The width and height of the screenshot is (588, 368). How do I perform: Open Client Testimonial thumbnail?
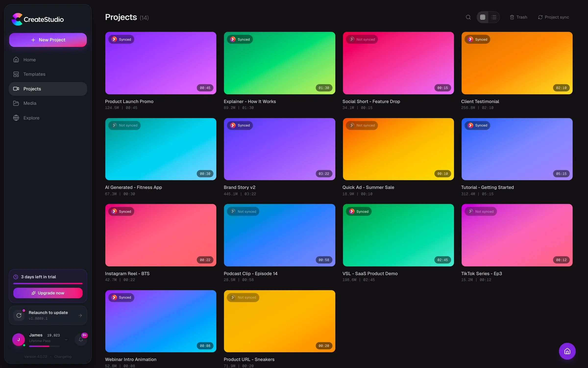pyautogui.click(x=517, y=63)
